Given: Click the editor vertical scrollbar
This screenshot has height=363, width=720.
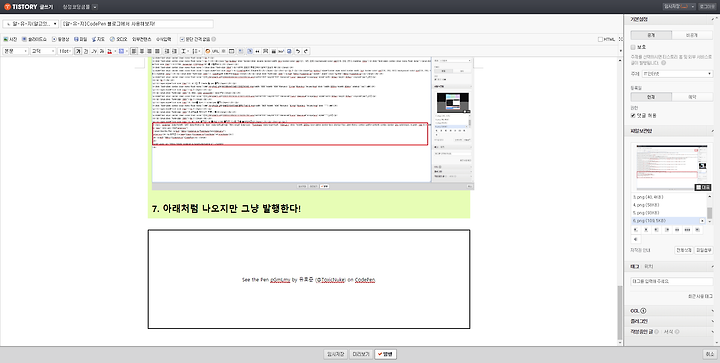Looking at the screenshot, I should point(620,313).
